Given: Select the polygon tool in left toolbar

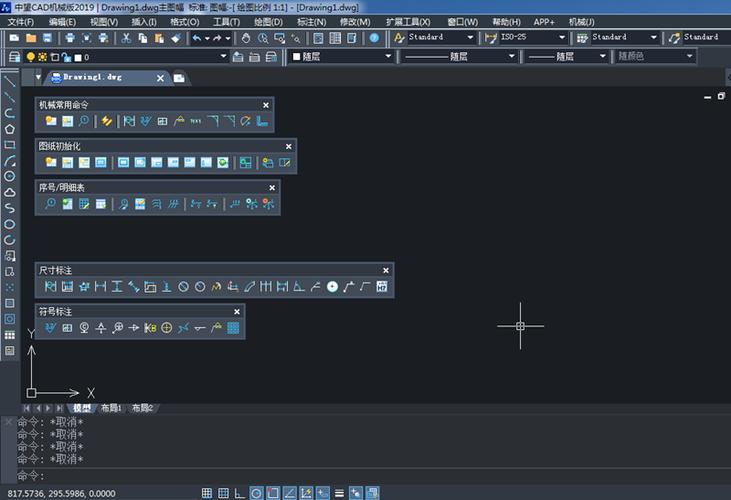Looking at the screenshot, I should tap(10, 128).
